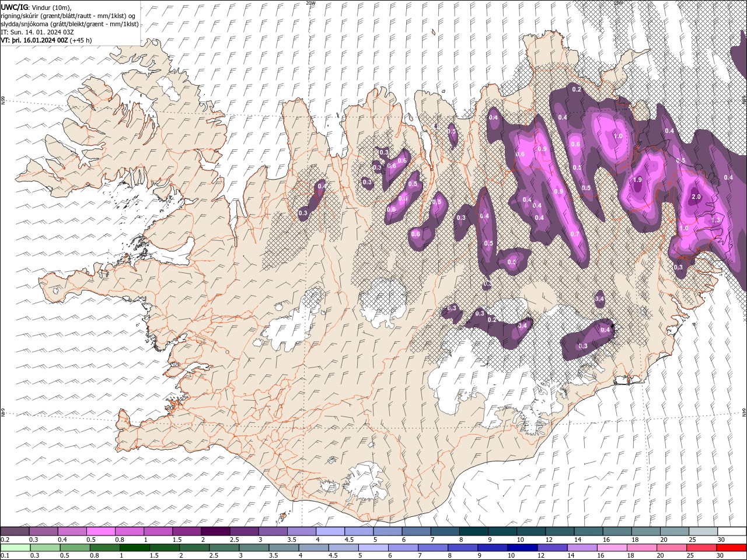Pick upper legend dark purple swatch between 2 and 2.5
Screen dimensions: 747x560
215,531
